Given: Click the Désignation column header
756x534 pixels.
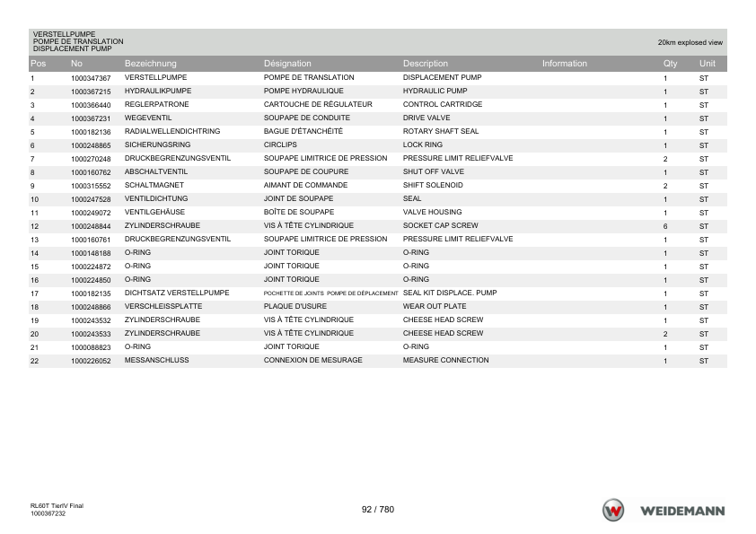Looking at the screenshot, I should 287,64.
